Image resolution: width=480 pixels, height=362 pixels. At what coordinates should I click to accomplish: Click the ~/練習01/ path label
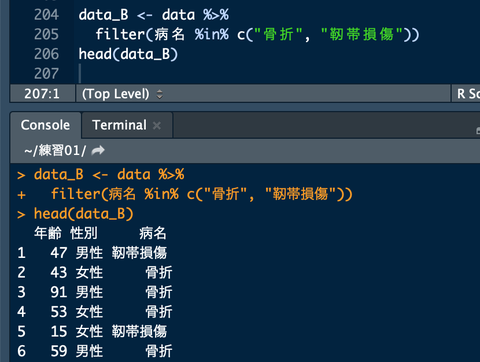coord(55,151)
